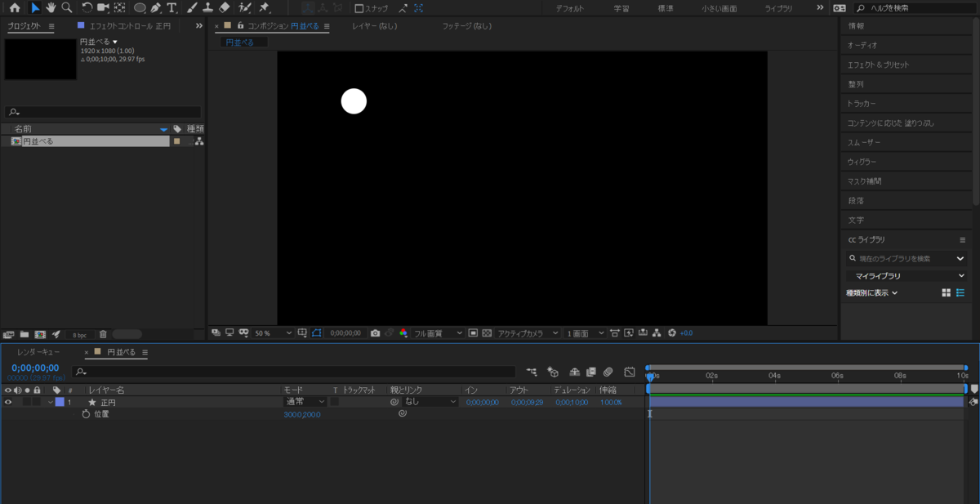Click the 円並べる composition label color swatch

176,141
